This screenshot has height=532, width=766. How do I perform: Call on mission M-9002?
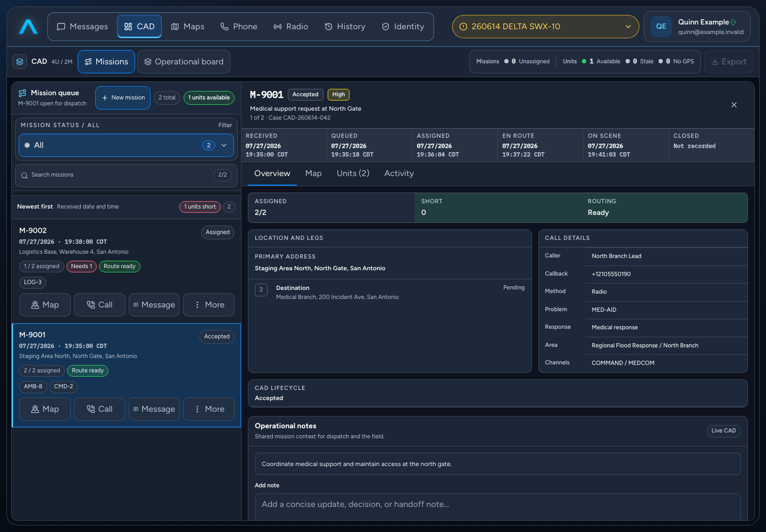[100, 305]
